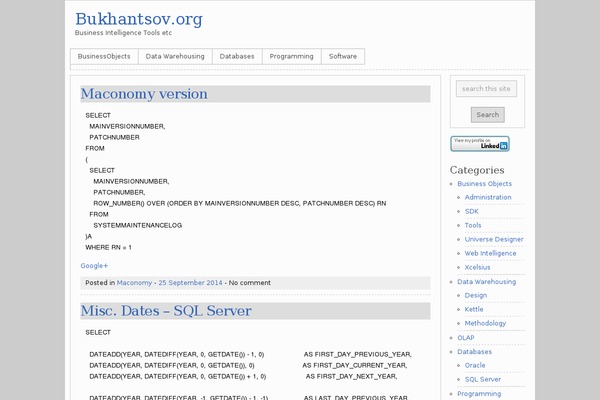This screenshot has width=600, height=400.
Task: Open the SDK category
Action: pos(471,211)
